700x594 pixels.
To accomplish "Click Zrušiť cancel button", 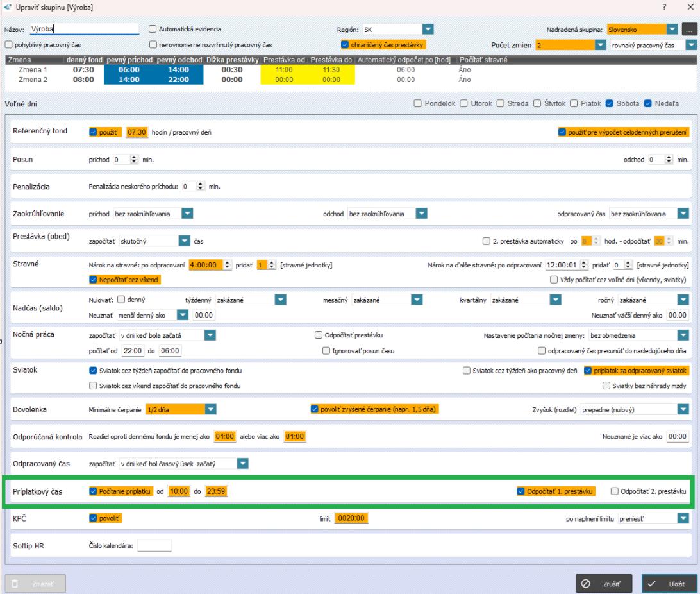I will click(x=604, y=584).
